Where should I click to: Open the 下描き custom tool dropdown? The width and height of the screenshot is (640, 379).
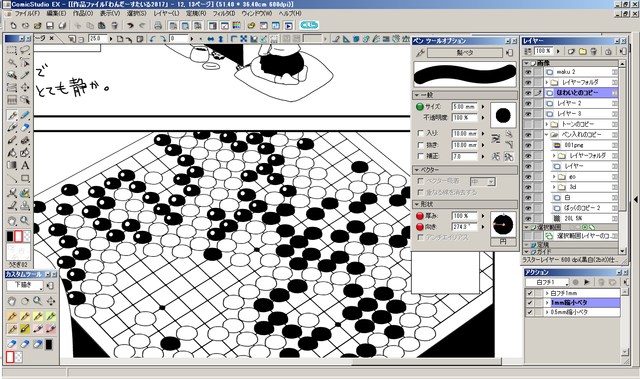[25, 286]
